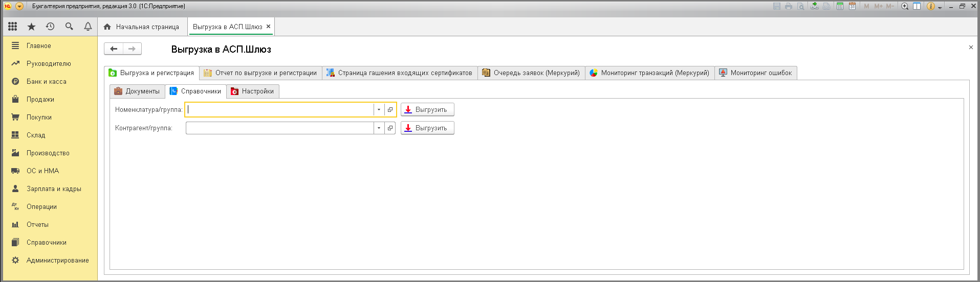
Task: Go forward with the right arrow button
Action: tap(132, 49)
